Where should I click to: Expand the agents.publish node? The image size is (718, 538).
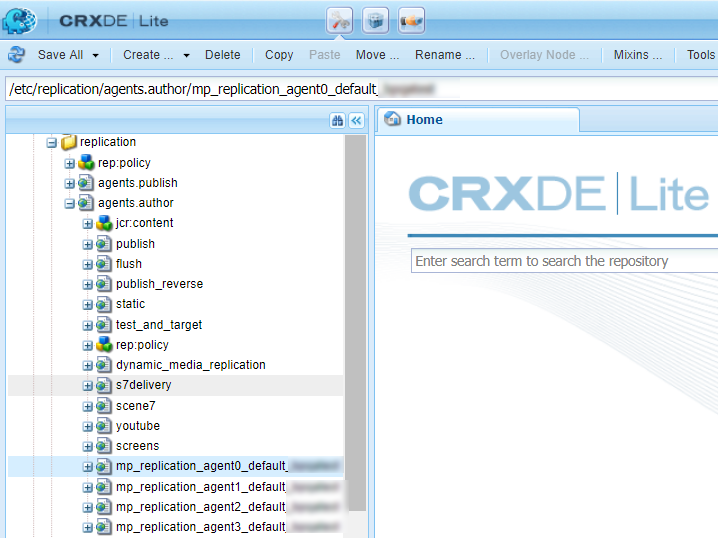click(70, 184)
